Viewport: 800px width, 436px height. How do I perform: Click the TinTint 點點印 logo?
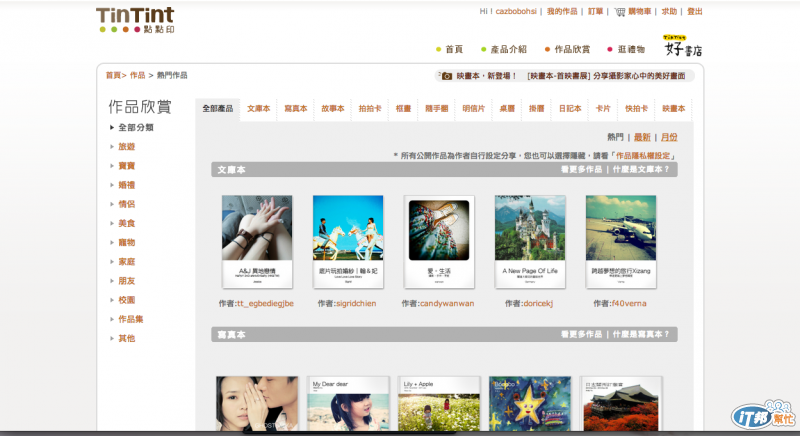(x=135, y=20)
